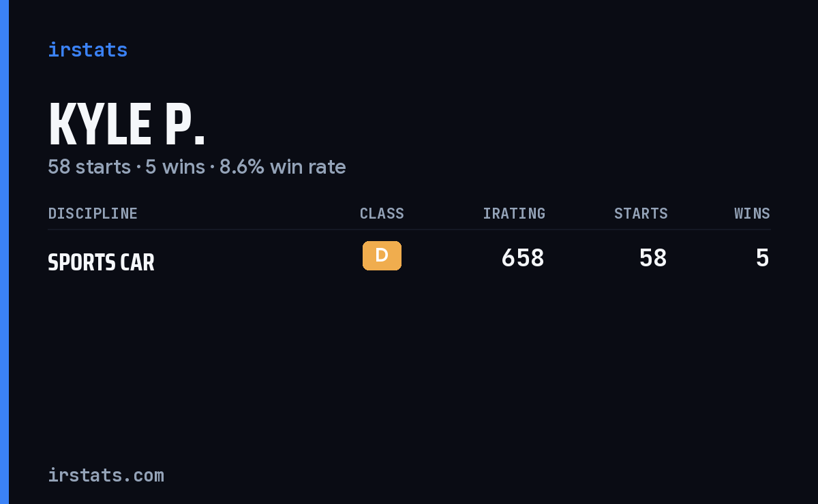Open the SPORTS CAR discipline row
818x504 pixels.
tap(409, 259)
